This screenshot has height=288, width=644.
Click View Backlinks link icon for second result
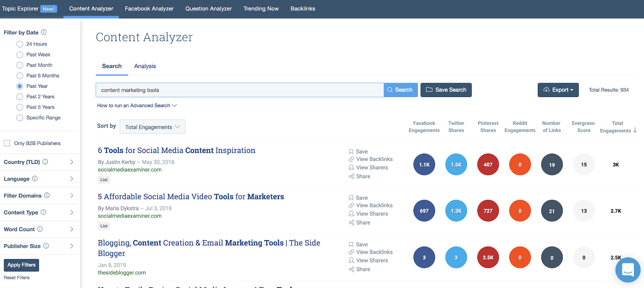351,205
